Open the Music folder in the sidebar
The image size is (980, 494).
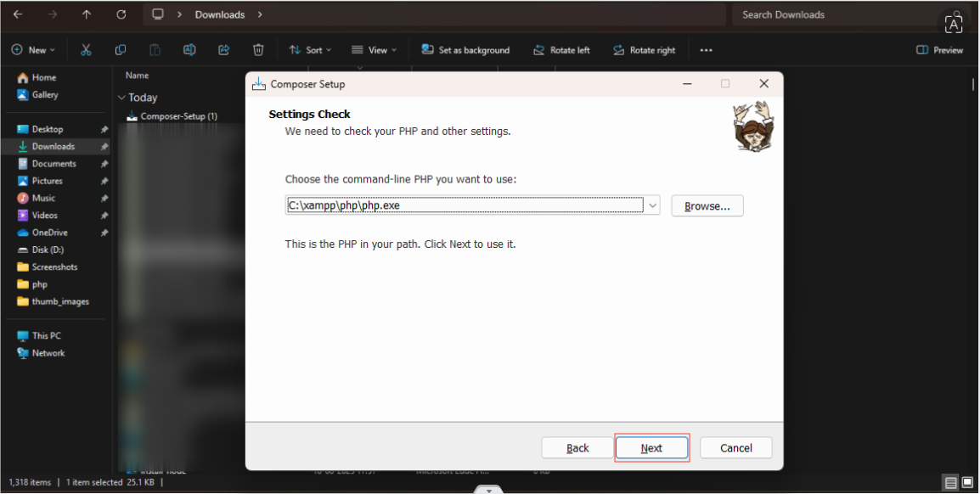click(37, 198)
